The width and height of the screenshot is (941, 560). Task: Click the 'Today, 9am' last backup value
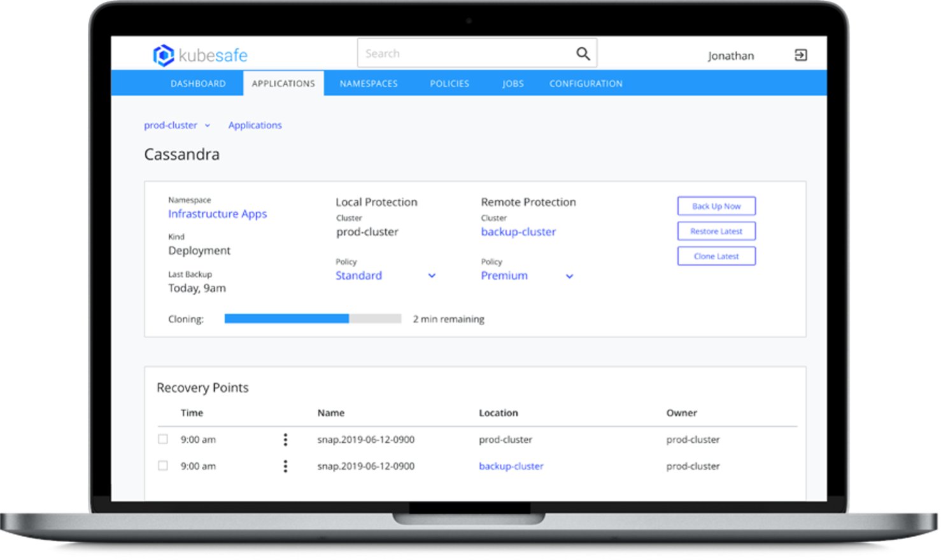click(197, 288)
